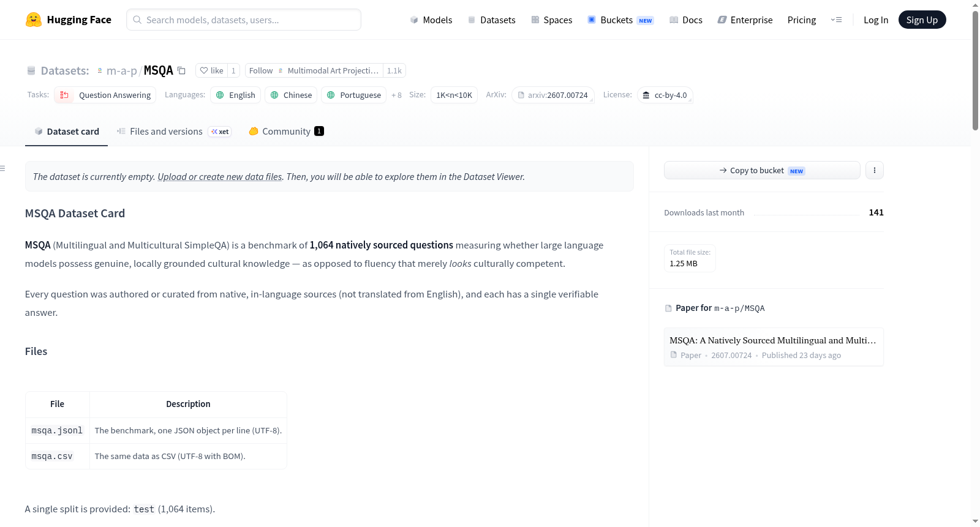Click the Copy to bucket button
The width and height of the screenshot is (980, 527).
(x=762, y=170)
